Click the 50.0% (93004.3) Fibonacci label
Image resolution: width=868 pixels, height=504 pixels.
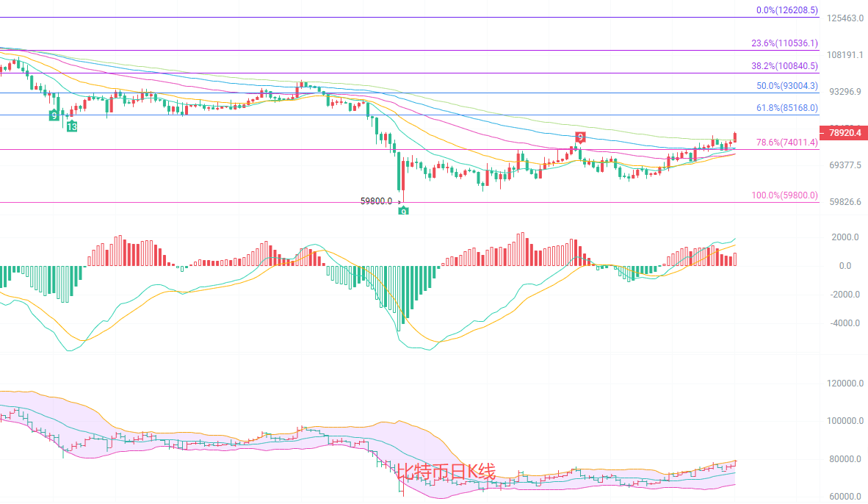coord(786,86)
